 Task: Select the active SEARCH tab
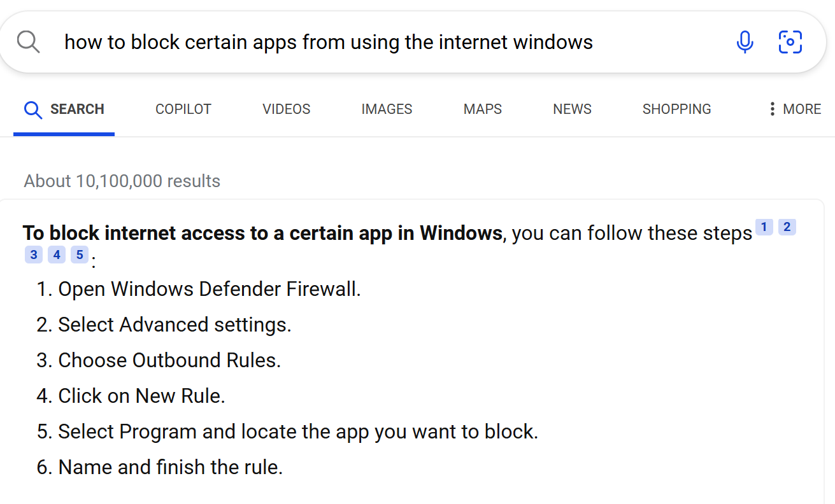point(64,109)
